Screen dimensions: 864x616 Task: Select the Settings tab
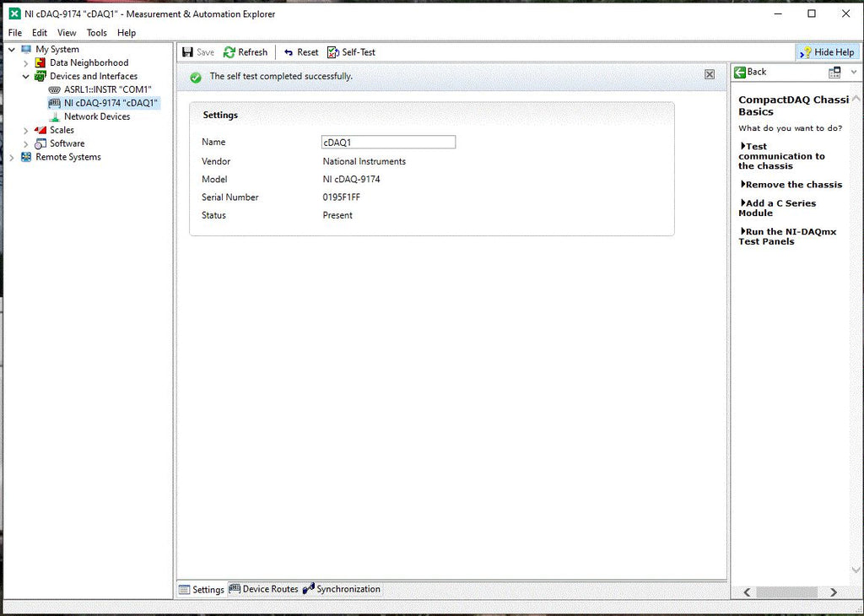202,590
